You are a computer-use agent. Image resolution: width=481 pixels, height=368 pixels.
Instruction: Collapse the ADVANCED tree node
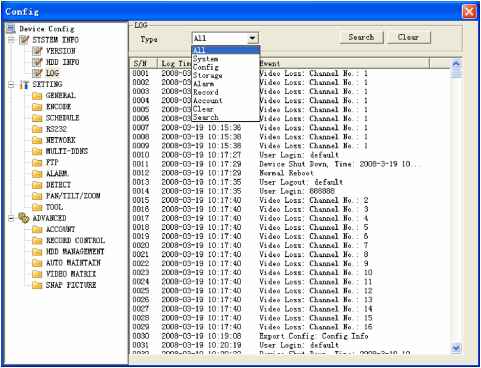[11, 219]
